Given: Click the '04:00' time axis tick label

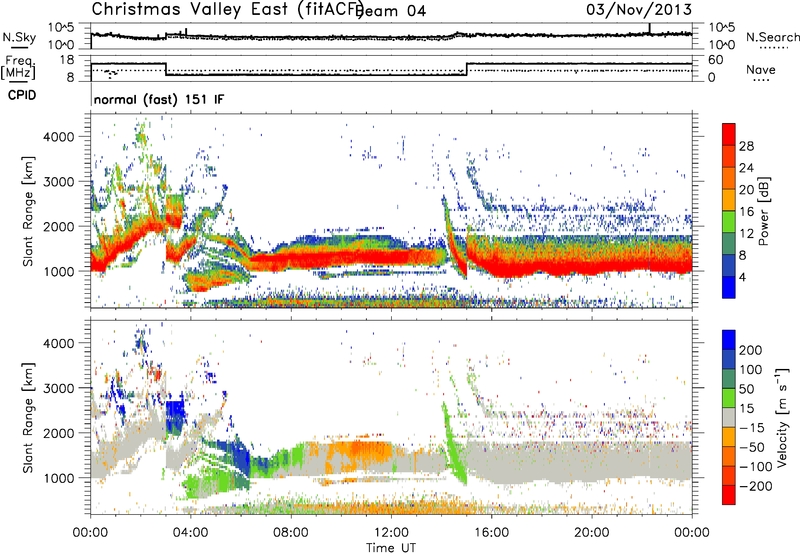Looking at the screenshot, I should (190, 533).
